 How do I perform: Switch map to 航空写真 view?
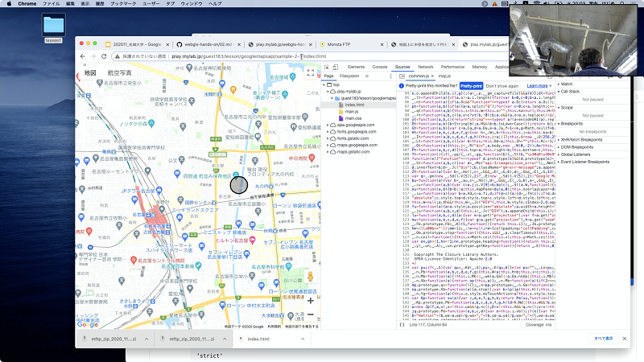tap(119, 72)
